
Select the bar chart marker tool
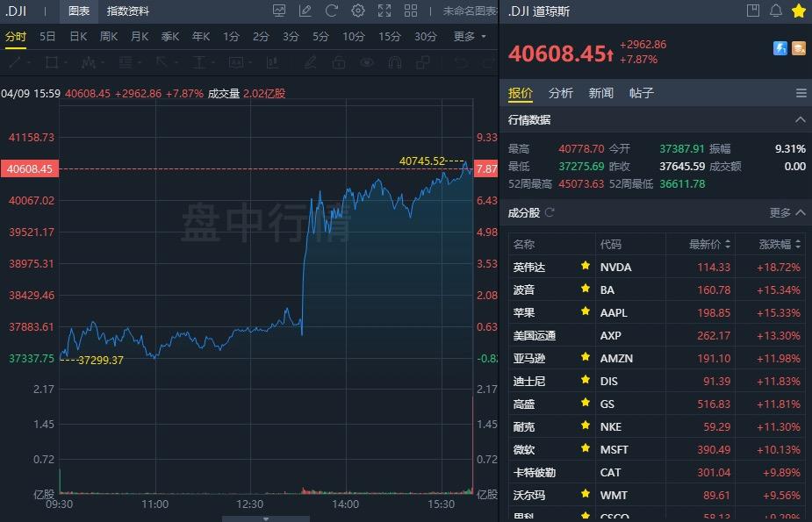pyautogui.click(x=272, y=62)
